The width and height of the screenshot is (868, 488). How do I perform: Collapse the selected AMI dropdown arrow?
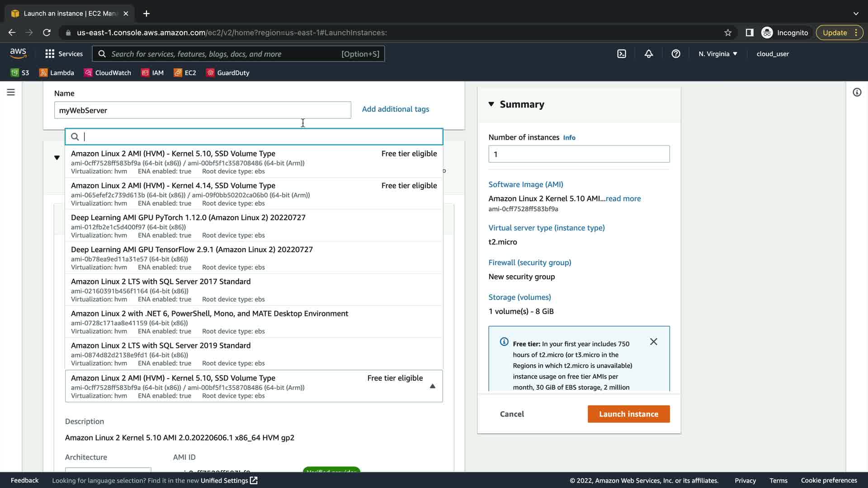tap(432, 386)
